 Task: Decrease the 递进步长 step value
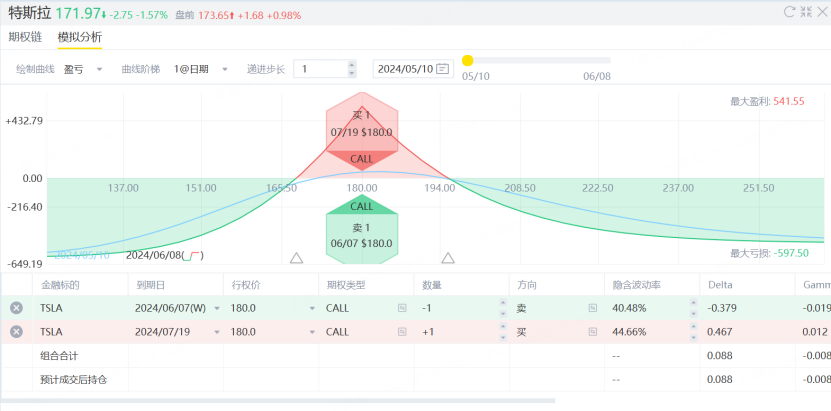(351, 73)
